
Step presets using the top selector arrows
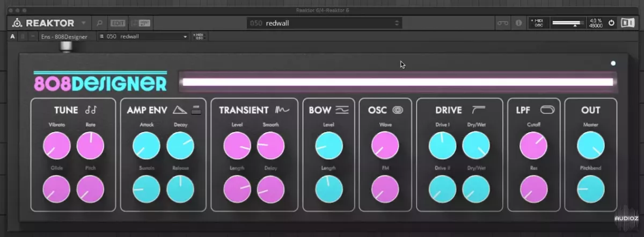[x=397, y=23]
